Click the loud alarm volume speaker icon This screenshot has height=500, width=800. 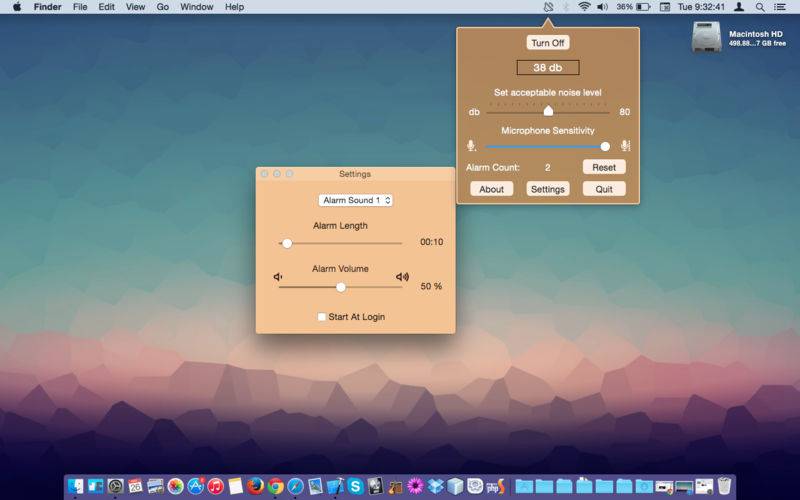pyautogui.click(x=403, y=277)
